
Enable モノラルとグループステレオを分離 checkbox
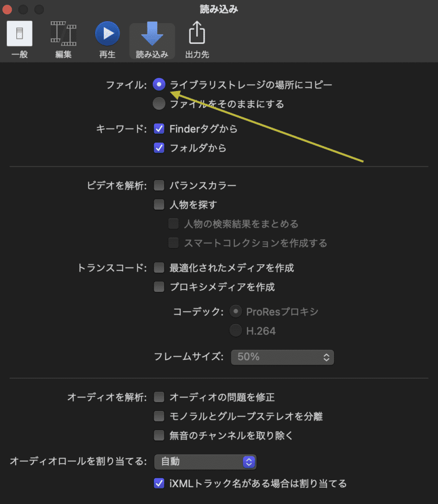pyautogui.click(x=159, y=416)
